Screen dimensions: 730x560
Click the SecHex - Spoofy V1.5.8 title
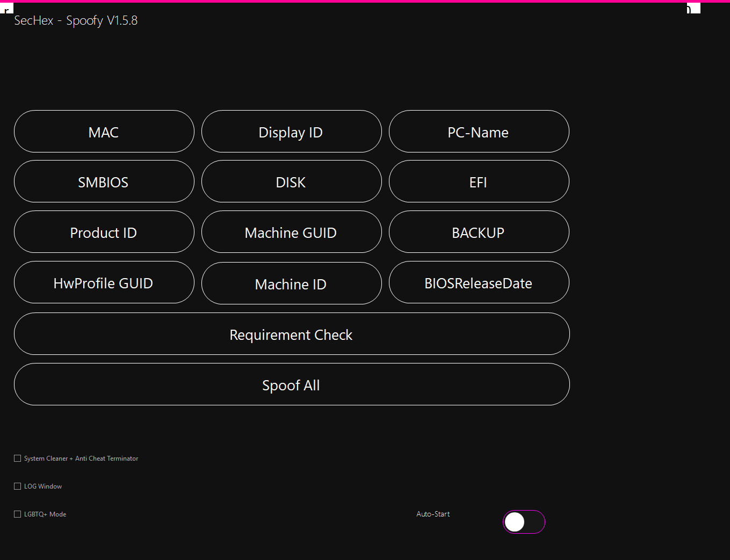pos(76,20)
